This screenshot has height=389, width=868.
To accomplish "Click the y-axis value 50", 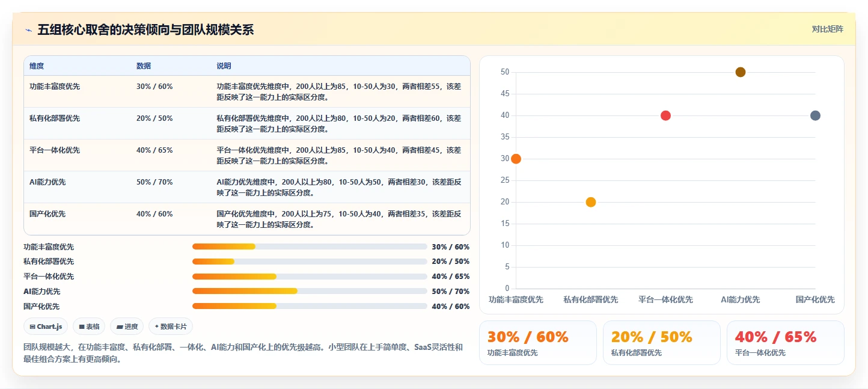I will point(505,72).
